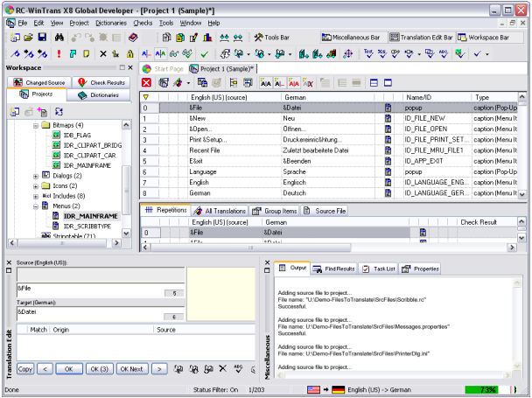The height and width of the screenshot is (398, 532).
Task: Switch to the All Translations tab
Action: pyautogui.click(x=220, y=211)
